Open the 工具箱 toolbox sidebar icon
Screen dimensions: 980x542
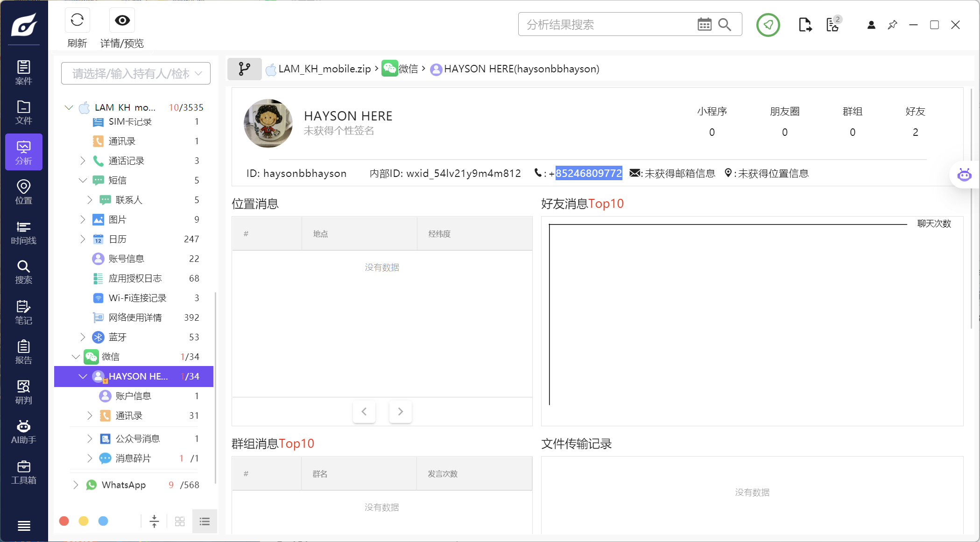pyautogui.click(x=23, y=472)
